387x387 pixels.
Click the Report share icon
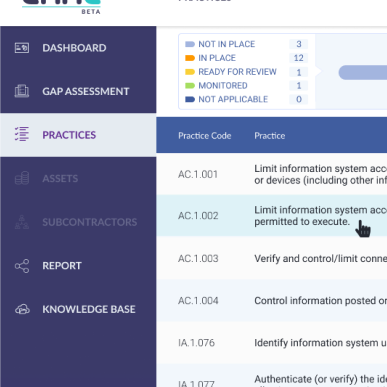tap(22, 266)
